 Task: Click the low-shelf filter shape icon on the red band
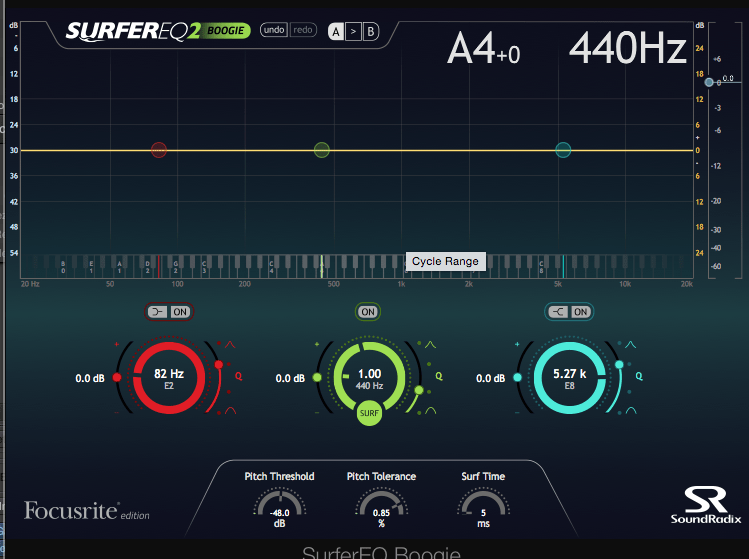(x=157, y=312)
